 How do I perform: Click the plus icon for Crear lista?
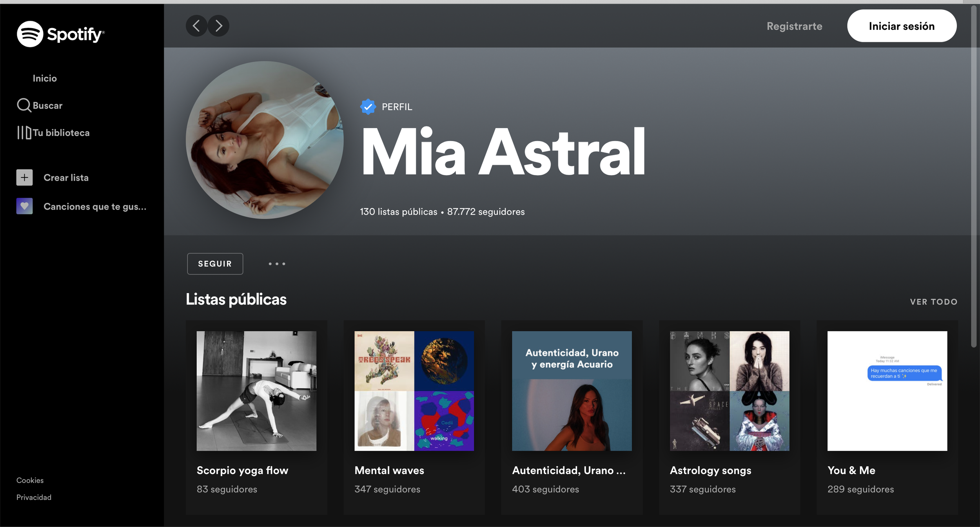(x=24, y=177)
